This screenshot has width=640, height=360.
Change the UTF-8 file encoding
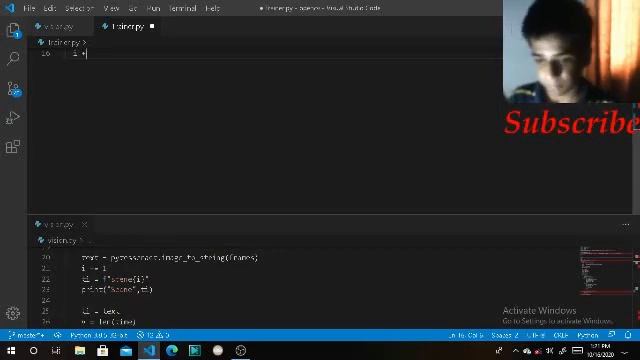tap(536, 335)
